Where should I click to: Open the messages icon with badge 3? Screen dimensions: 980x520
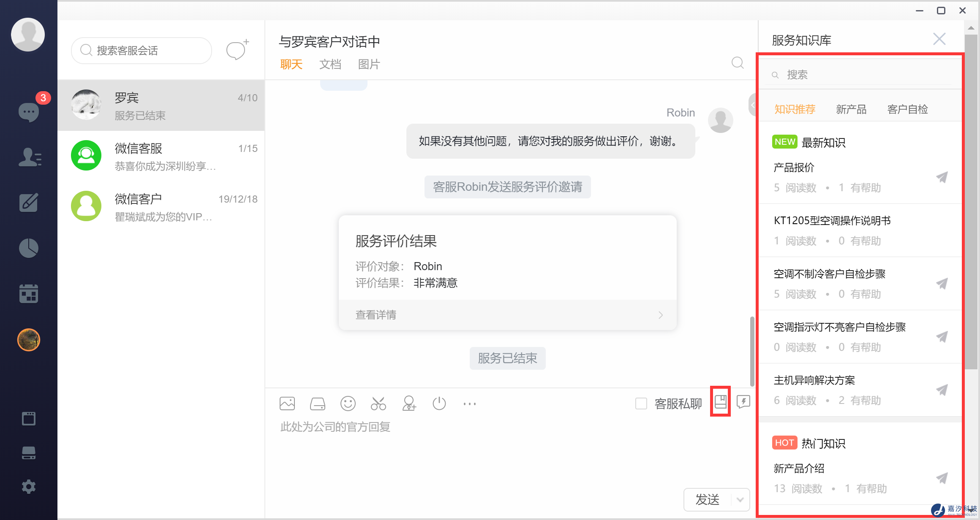29,112
